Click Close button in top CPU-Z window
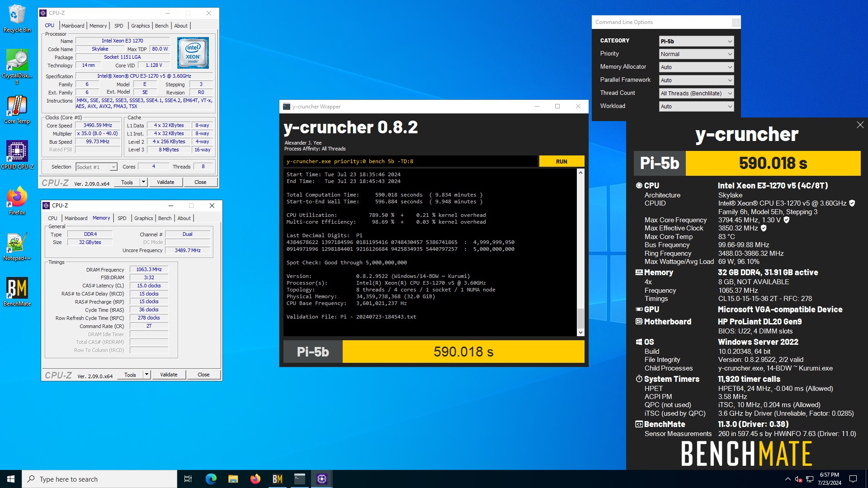868x488 pixels. (200, 182)
